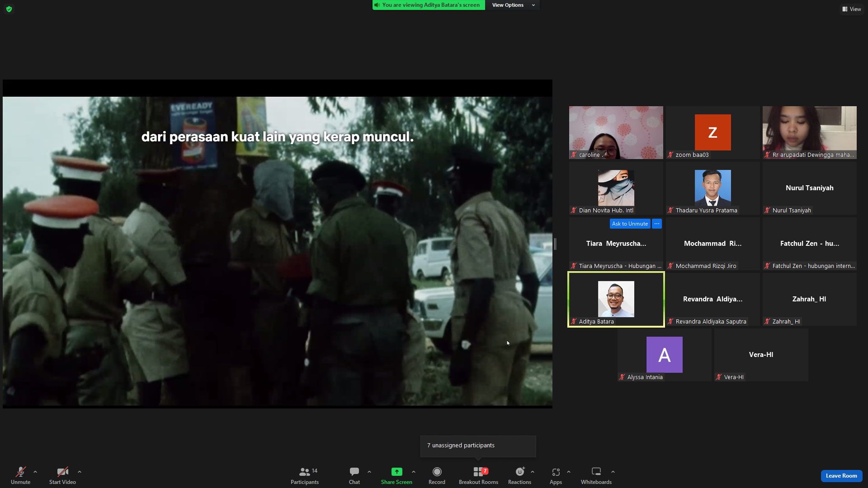Expand apps options arrow beside Apps
The height and width of the screenshot is (488, 868).
click(x=569, y=472)
